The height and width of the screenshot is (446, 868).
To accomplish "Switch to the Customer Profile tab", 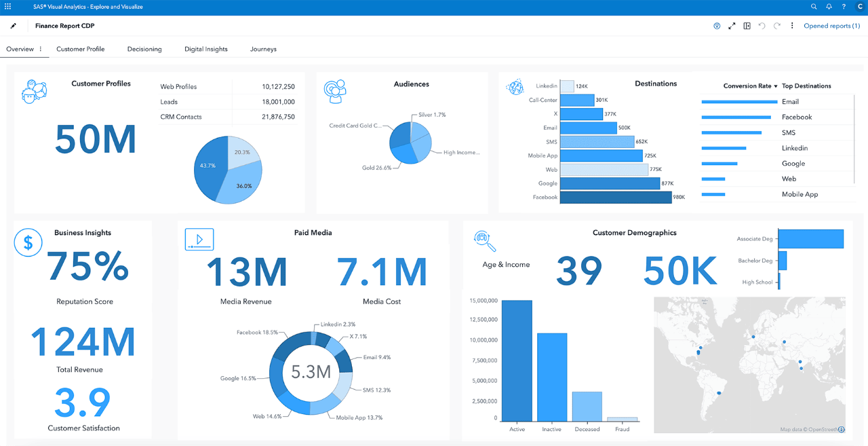I will point(80,49).
